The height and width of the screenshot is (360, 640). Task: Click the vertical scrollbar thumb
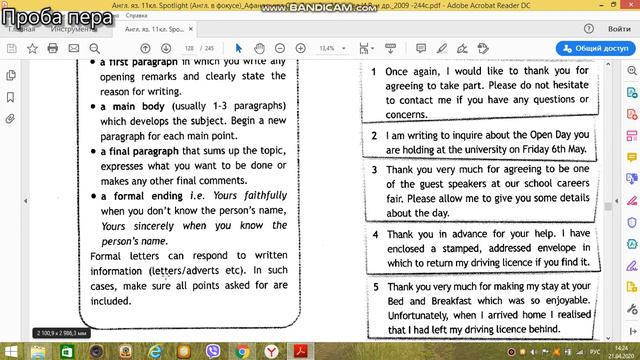point(608,206)
